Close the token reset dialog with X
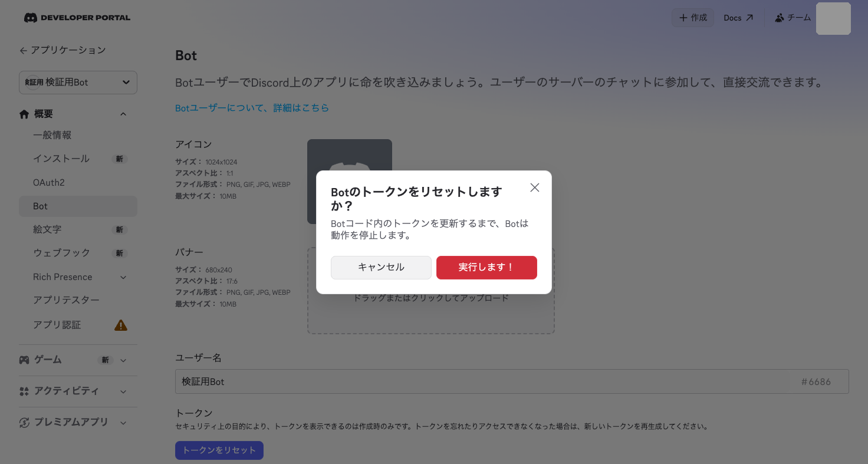The width and height of the screenshot is (868, 464). tap(535, 187)
